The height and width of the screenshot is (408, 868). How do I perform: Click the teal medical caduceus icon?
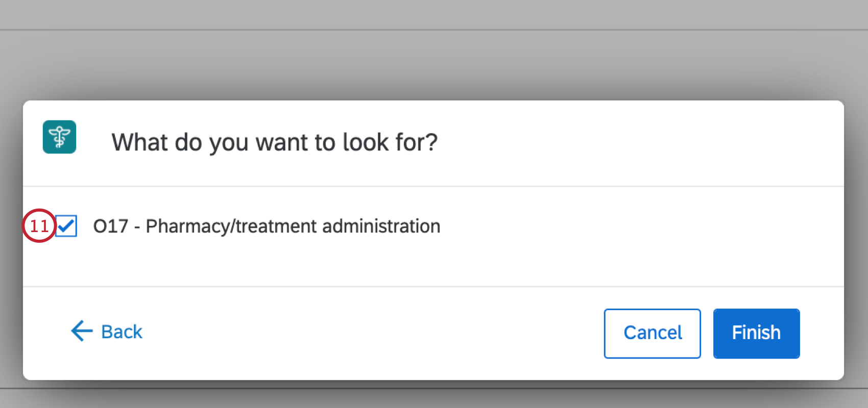pyautogui.click(x=59, y=137)
